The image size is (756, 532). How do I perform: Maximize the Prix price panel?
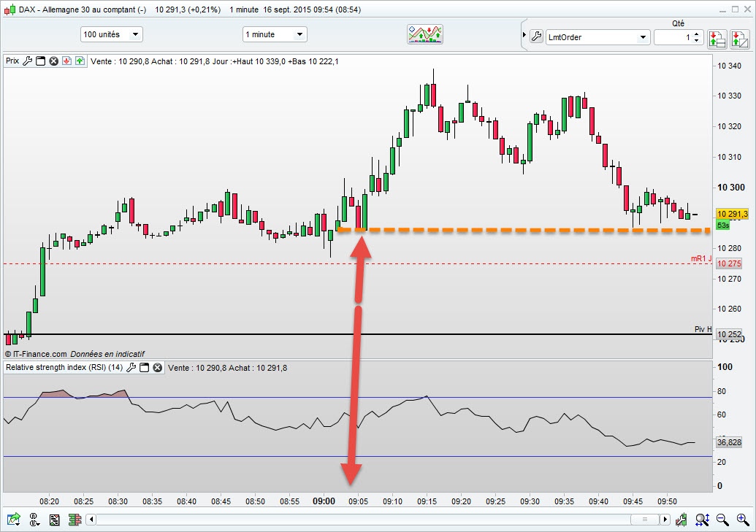(x=41, y=61)
